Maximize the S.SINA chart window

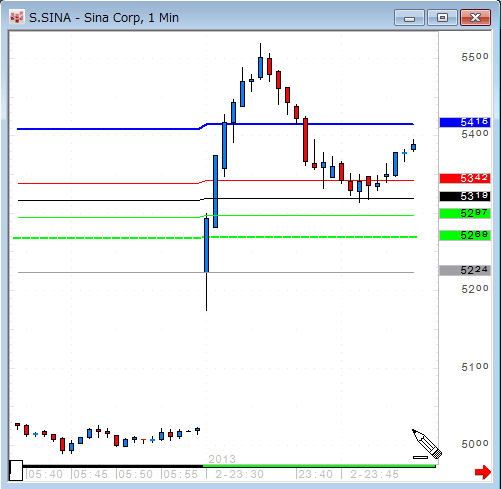(442, 18)
